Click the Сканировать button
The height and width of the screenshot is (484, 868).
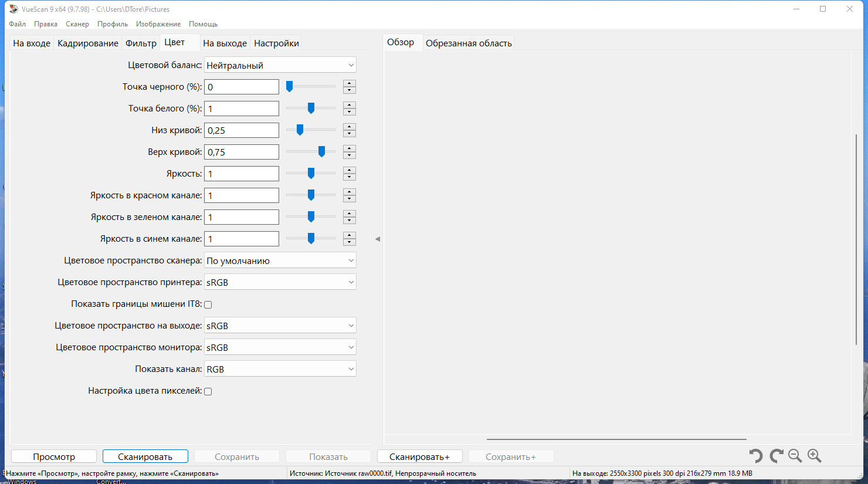click(145, 456)
